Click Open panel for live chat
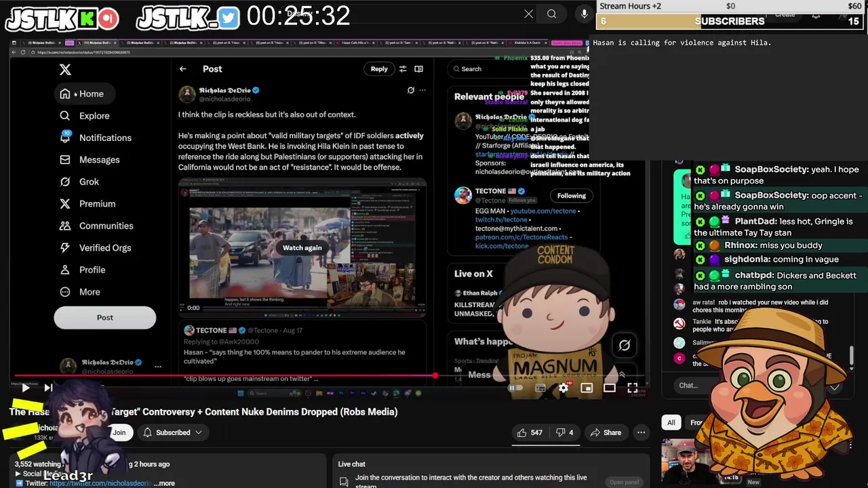The width and height of the screenshot is (868, 488). pyautogui.click(x=624, y=482)
